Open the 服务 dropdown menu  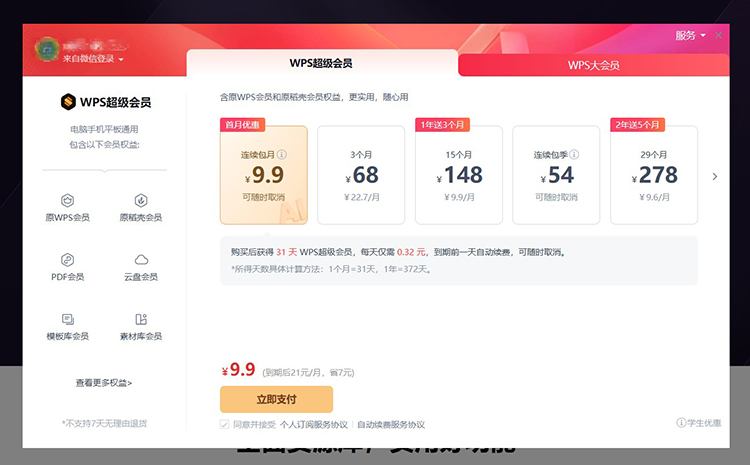pyautogui.click(x=690, y=35)
